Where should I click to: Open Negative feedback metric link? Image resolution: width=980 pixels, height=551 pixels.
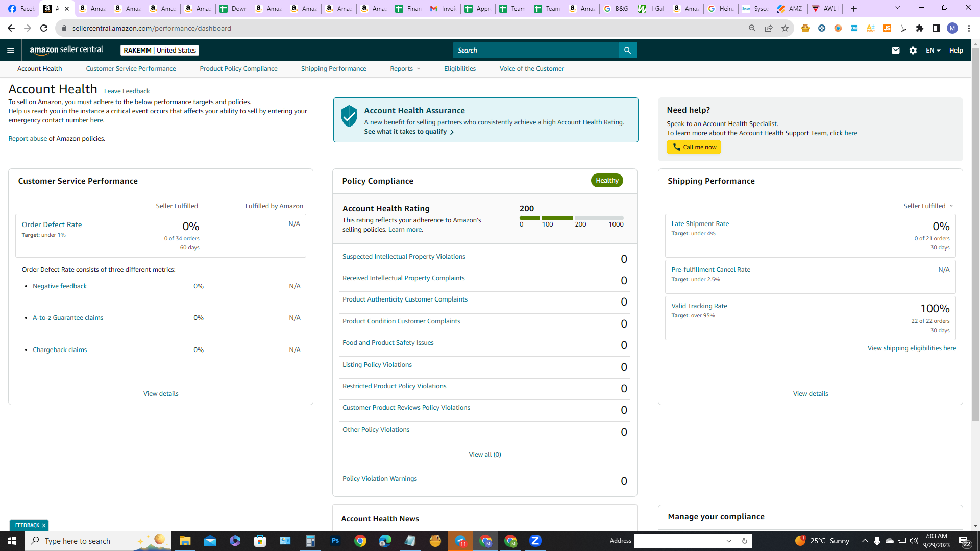pyautogui.click(x=60, y=286)
